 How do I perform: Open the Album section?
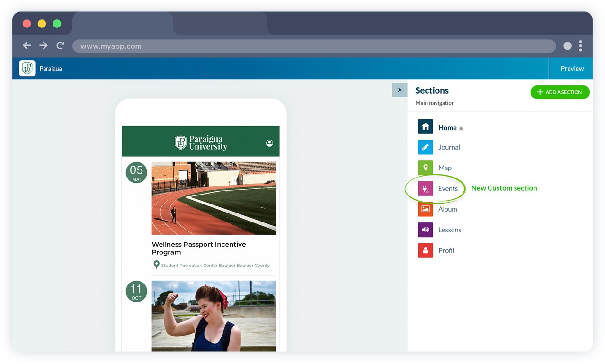point(448,209)
